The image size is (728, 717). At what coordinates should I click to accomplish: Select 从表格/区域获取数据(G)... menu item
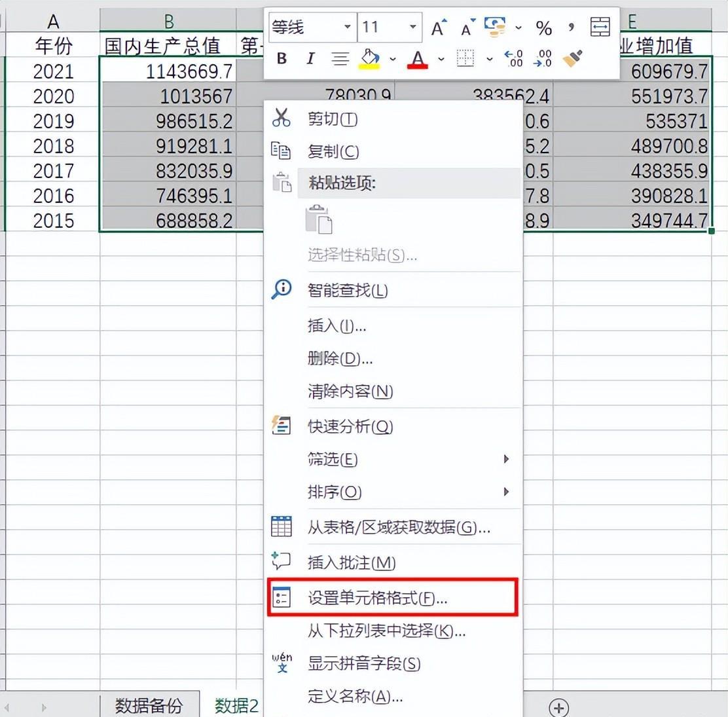click(393, 527)
